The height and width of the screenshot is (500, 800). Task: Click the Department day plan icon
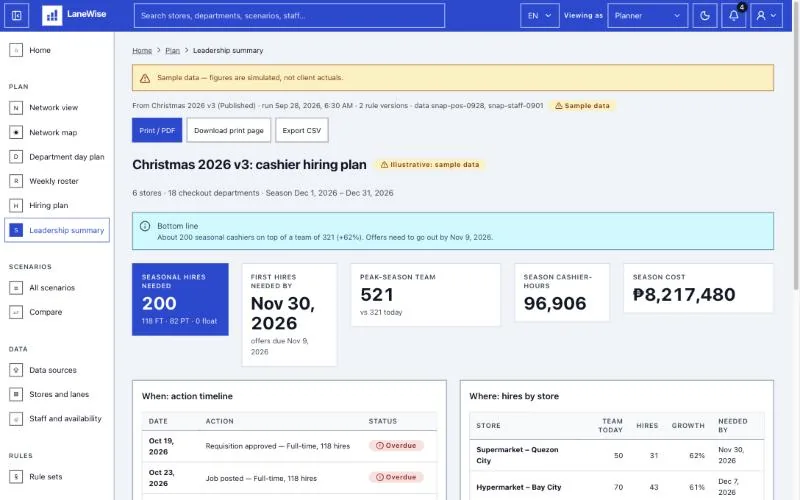pyautogui.click(x=16, y=157)
